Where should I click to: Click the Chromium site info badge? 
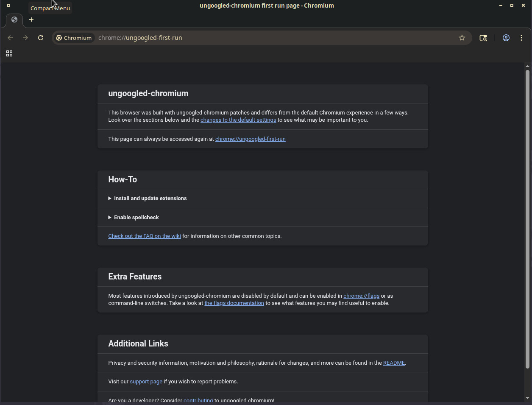coord(74,38)
